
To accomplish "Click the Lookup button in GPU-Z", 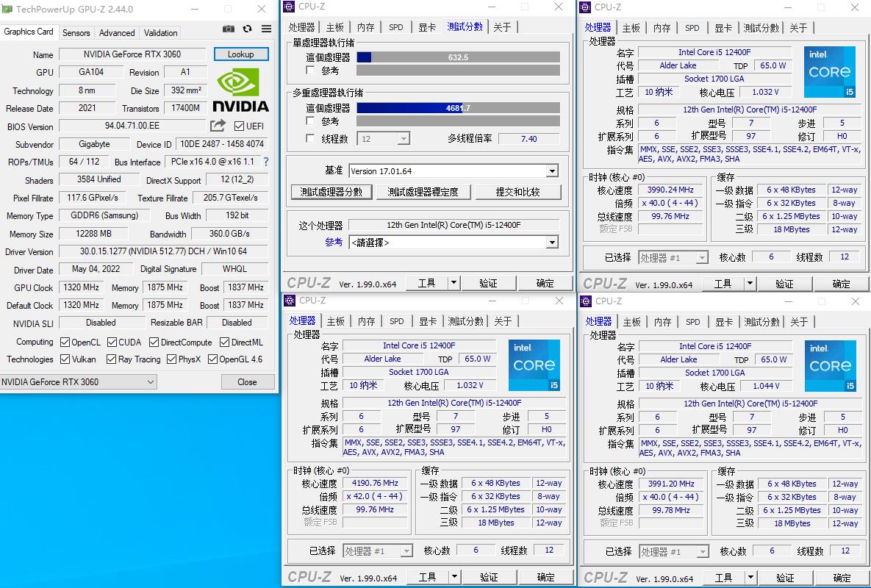I will 241,54.
